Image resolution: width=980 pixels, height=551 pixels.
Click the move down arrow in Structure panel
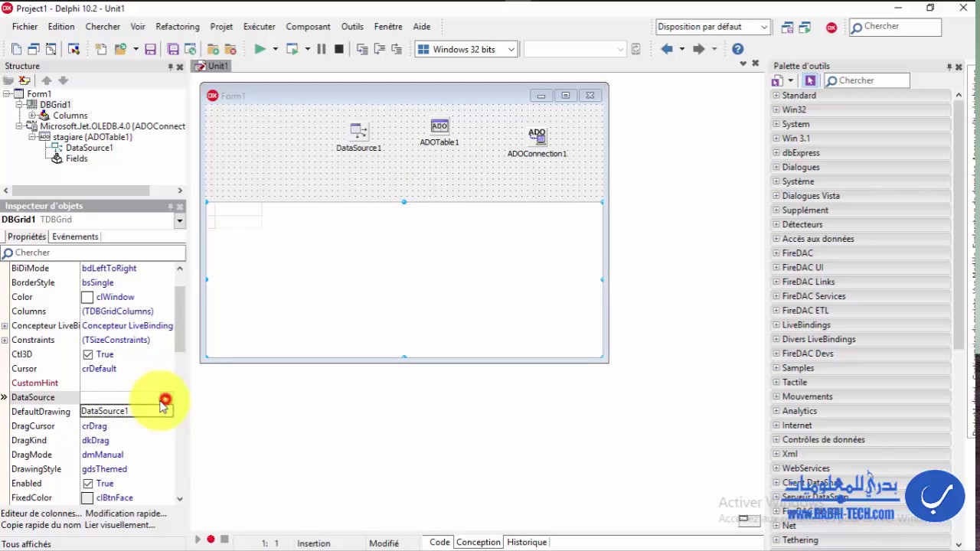click(x=64, y=80)
